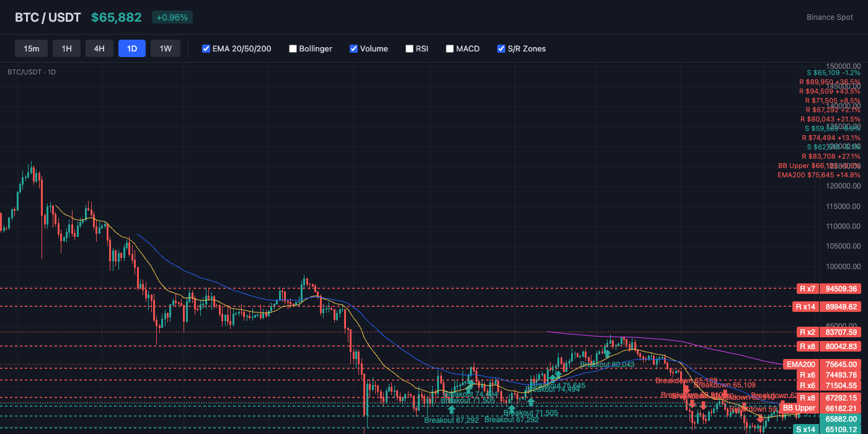
Task: Click the R x6 71504.55 price tag
Action: (x=830, y=385)
